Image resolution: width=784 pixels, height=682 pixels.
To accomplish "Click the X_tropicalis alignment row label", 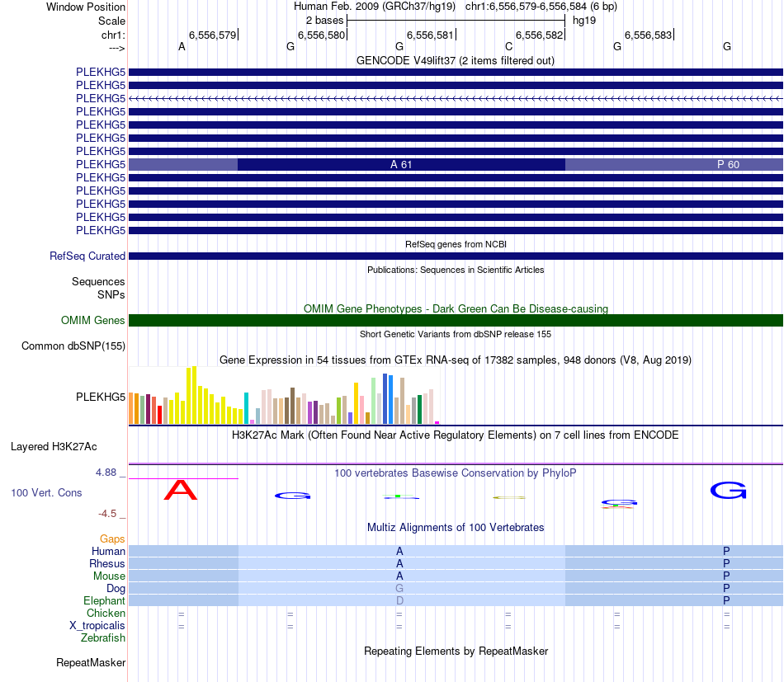I will click(x=97, y=626).
